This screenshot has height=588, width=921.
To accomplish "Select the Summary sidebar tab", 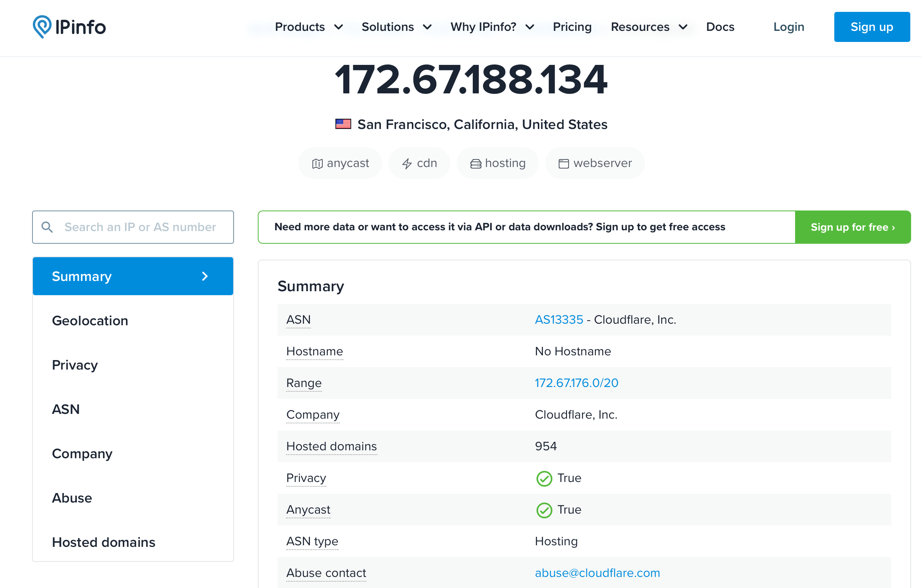I will 133,276.
